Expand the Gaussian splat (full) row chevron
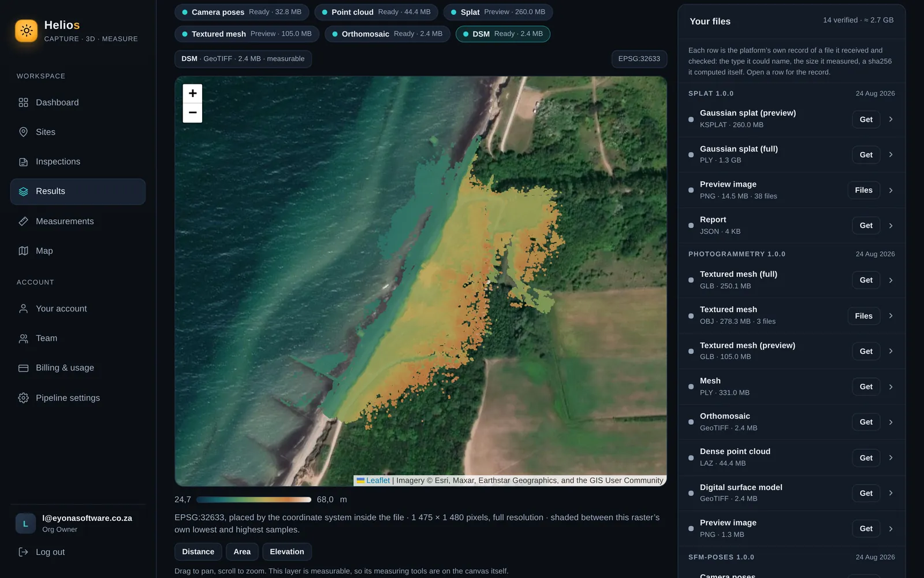 (x=891, y=154)
